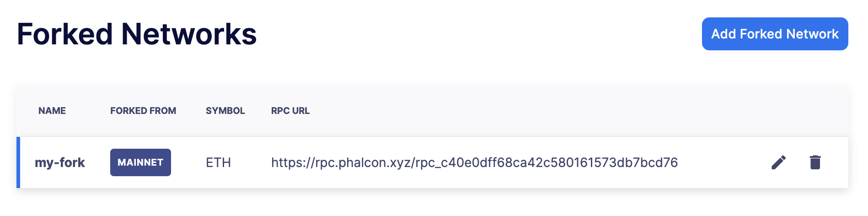Click the FORKED FROM column header
The image size is (868, 216).
[143, 111]
